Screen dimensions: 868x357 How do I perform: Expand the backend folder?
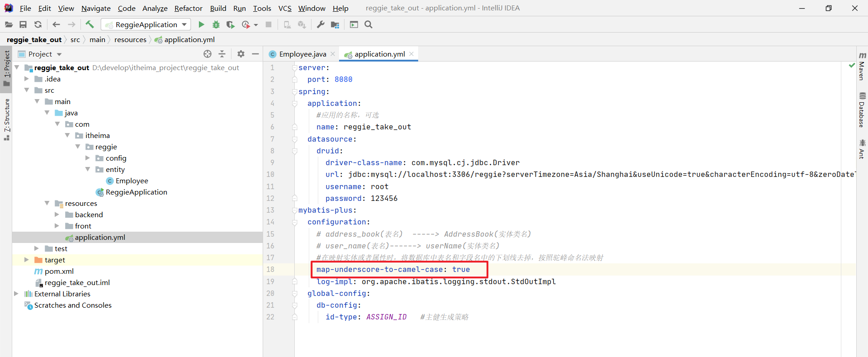click(57, 214)
